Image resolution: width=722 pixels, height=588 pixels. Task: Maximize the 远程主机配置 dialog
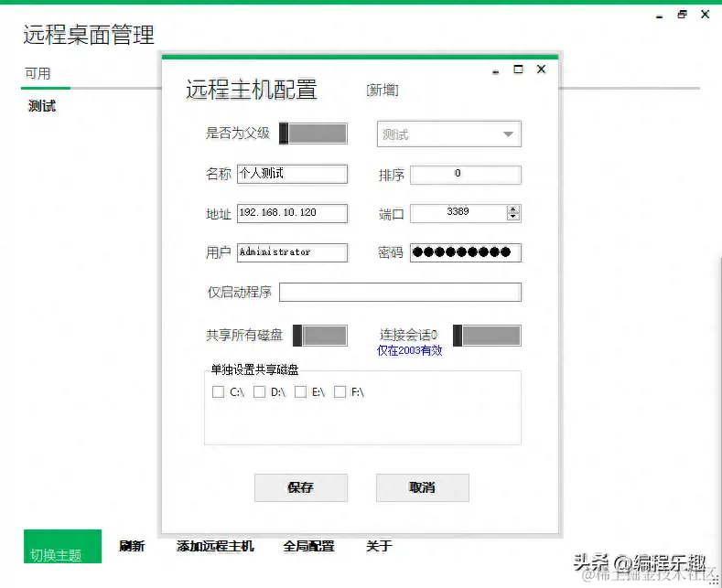click(519, 69)
